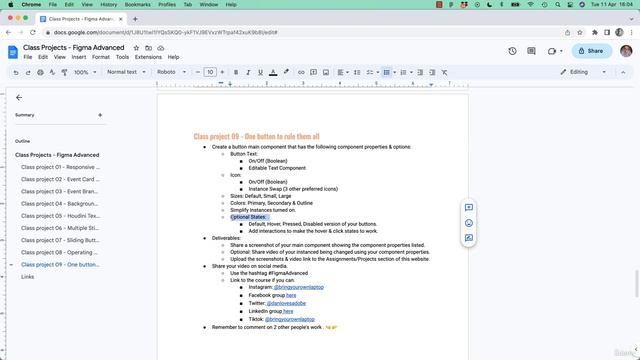Open comment history
Image resolution: width=640 pixels, height=360 pixels.
pyautogui.click(x=531, y=51)
